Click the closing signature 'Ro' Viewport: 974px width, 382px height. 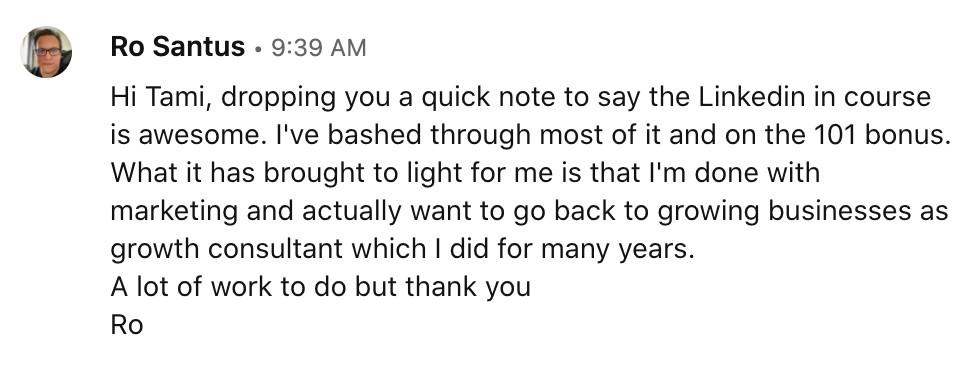pyautogui.click(x=127, y=325)
